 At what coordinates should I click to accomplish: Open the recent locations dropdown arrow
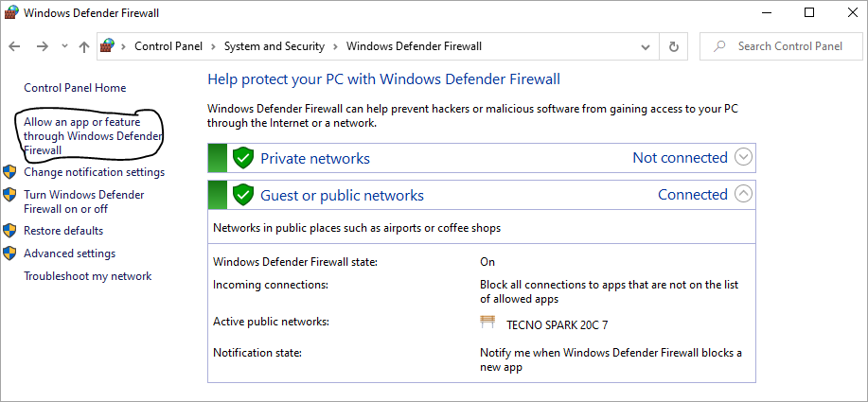click(x=64, y=46)
